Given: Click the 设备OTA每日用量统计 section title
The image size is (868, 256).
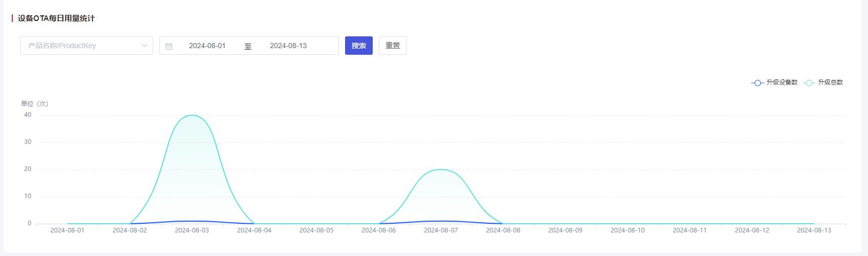Looking at the screenshot, I should tap(56, 18).
